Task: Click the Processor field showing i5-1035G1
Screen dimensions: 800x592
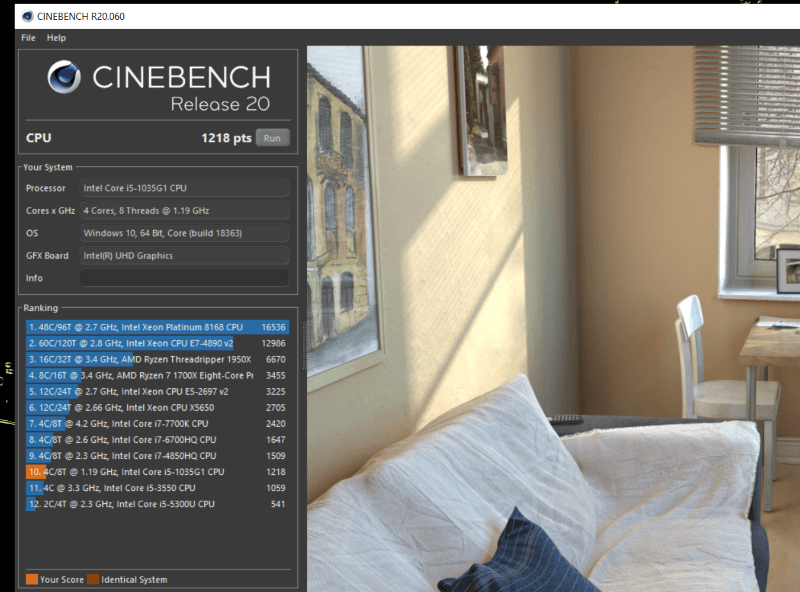Action: pyautogui.click(x=184, y=188)
